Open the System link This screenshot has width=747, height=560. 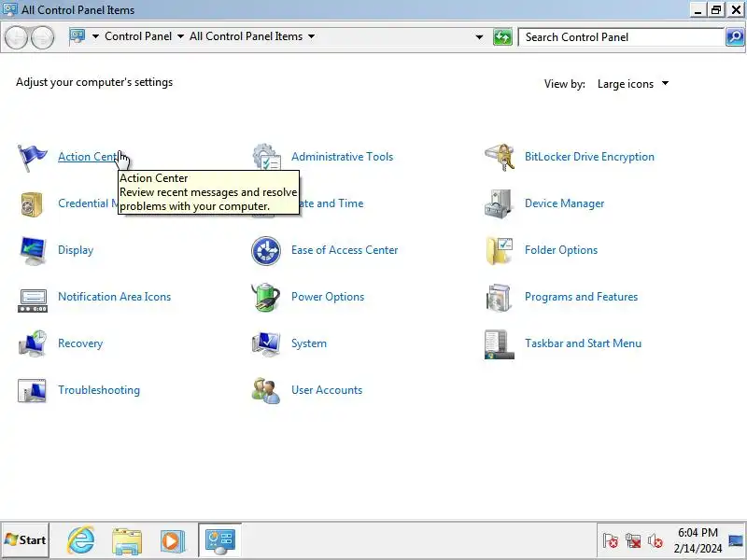pyautogui.click(x=309, y=343)
